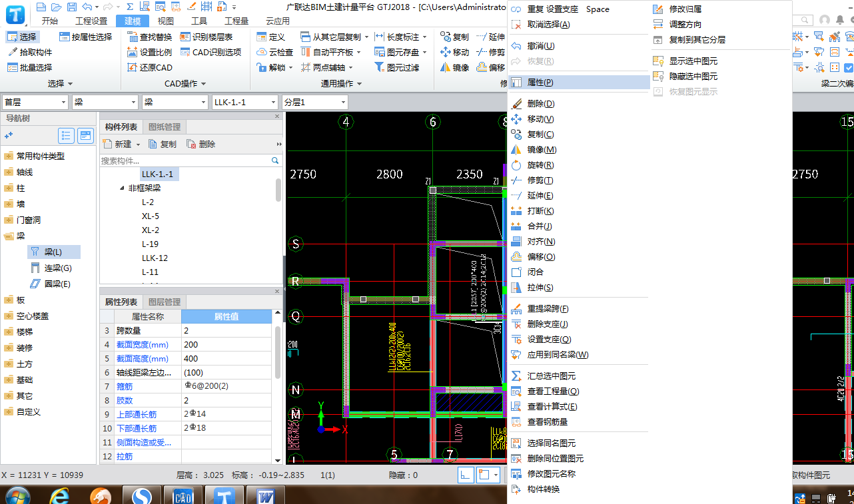Screen dimensions: 854x504
Task: Click the search magnifier in component list
Action: (275, 160)
